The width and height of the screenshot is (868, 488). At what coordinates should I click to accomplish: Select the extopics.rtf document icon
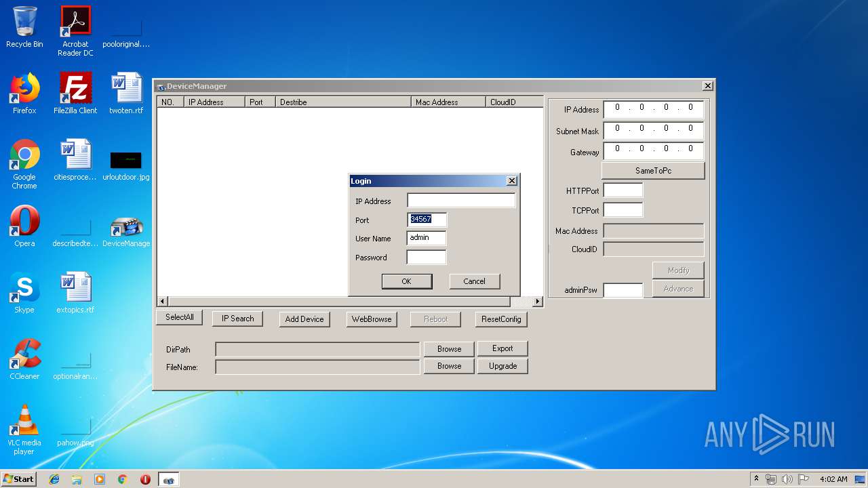[75, 293]
